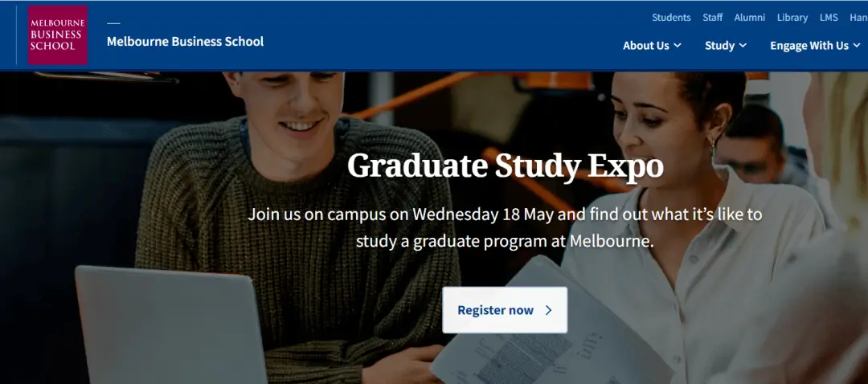Click the chevron icon beside About Us
The image size is (868, 384).
pos(678,46)
